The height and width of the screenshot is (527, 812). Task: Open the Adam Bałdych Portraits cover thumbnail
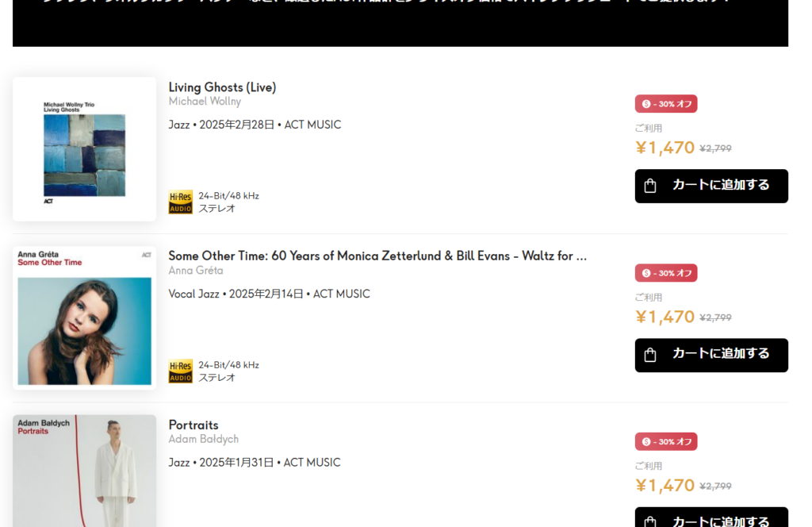point(84,471)
